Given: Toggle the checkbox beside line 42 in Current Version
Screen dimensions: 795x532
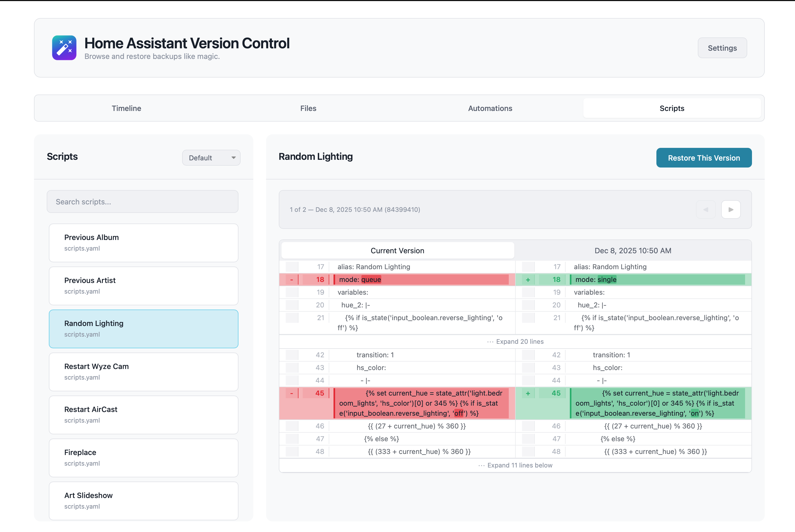Looking at the screenshot, I should click(x=292, y=355).
